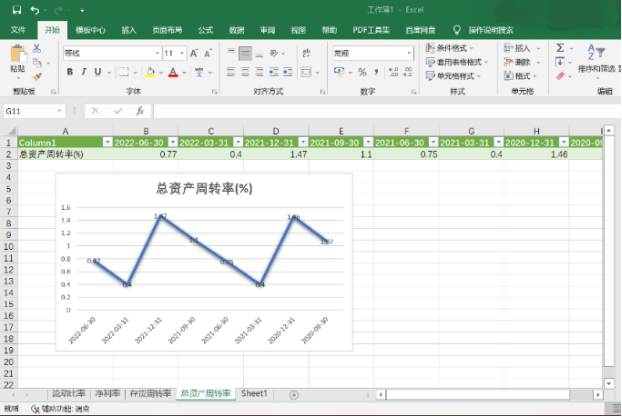Apply accounting number format icon
Image resolution: width=622 pixels, height=417 pixels.
[x=339, y=72]
